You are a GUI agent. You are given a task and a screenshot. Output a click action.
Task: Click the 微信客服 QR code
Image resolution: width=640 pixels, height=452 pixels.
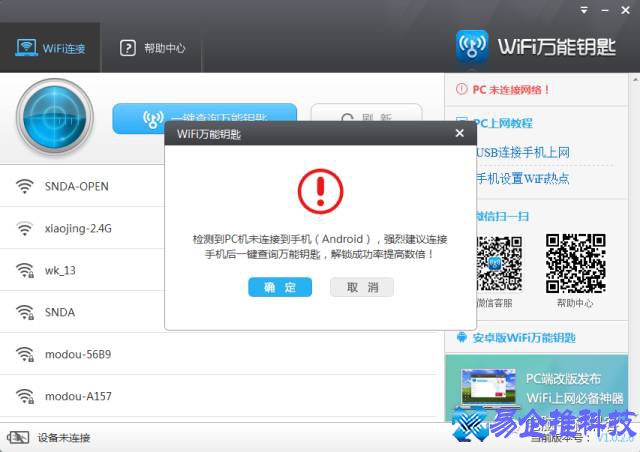click(x=499, y=263)
